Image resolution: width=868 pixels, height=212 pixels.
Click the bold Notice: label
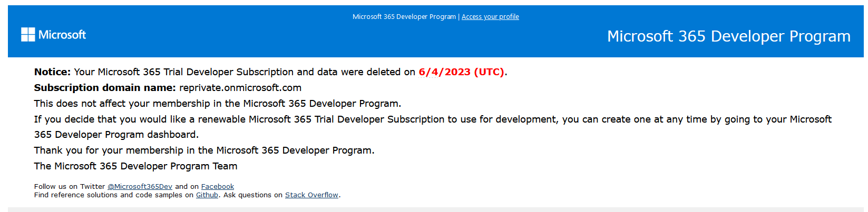(52, 72)
